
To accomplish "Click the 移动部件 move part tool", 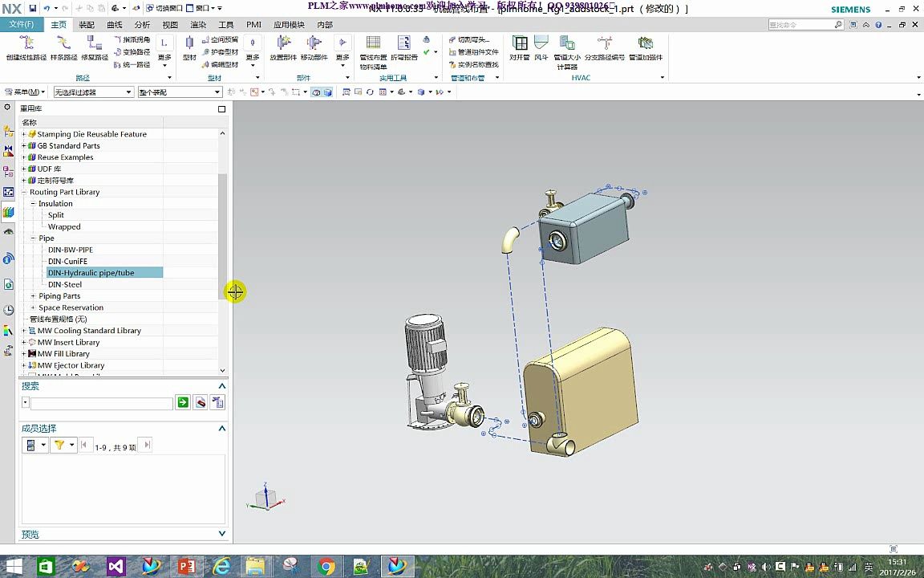I will pyautogui.click(x=314, y=48).
